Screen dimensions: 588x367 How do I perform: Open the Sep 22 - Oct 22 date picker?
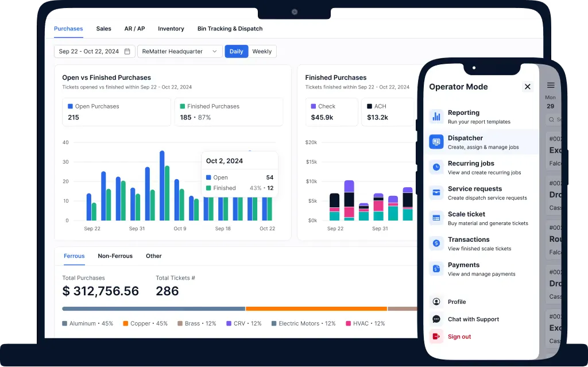point(95,52)
